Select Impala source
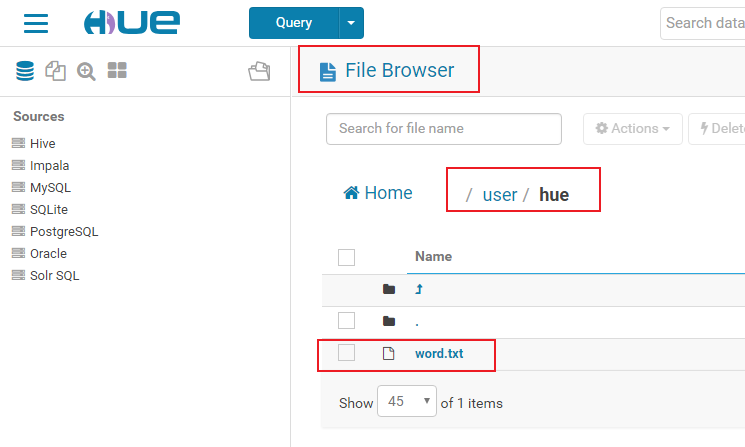The height and width of the screenshot is (447, 745). click(49, 165)
